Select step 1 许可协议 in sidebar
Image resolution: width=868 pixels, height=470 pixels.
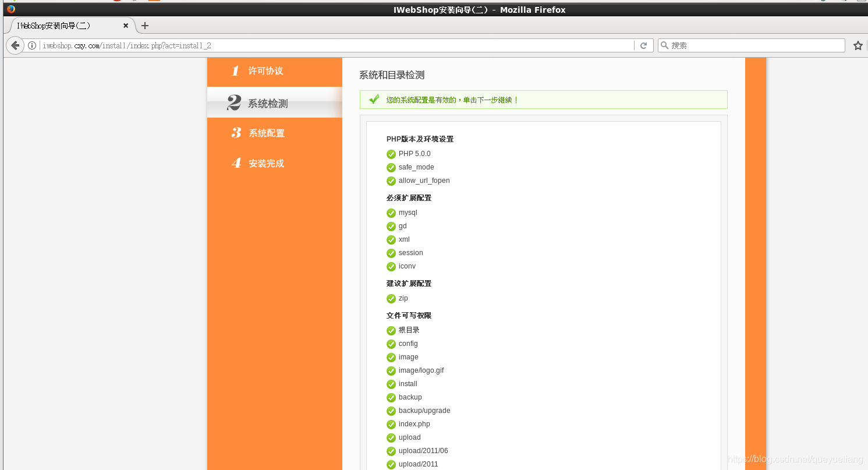pyautogui.click(x=275, y=71)
